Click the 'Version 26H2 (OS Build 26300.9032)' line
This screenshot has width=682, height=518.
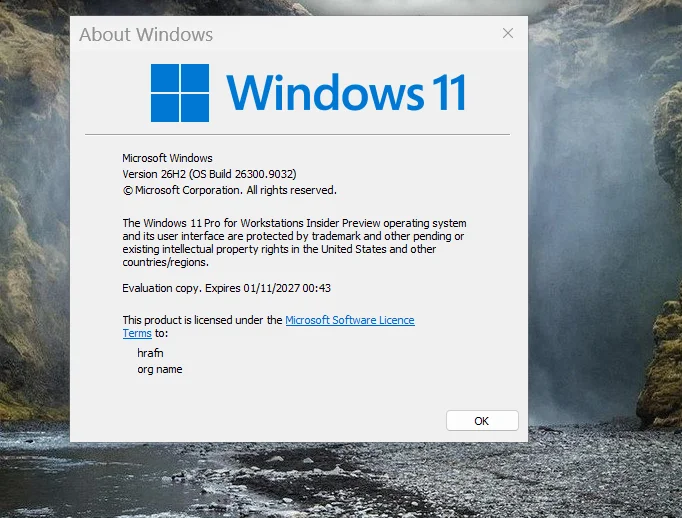[x=209, y=174]
